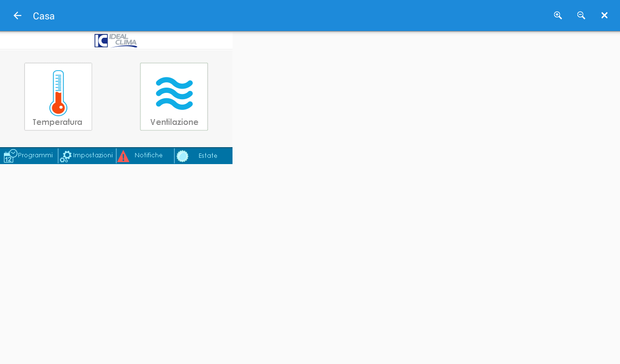Open the Notifiche warning tab
The image size is (620, 364).
[145, 156]
